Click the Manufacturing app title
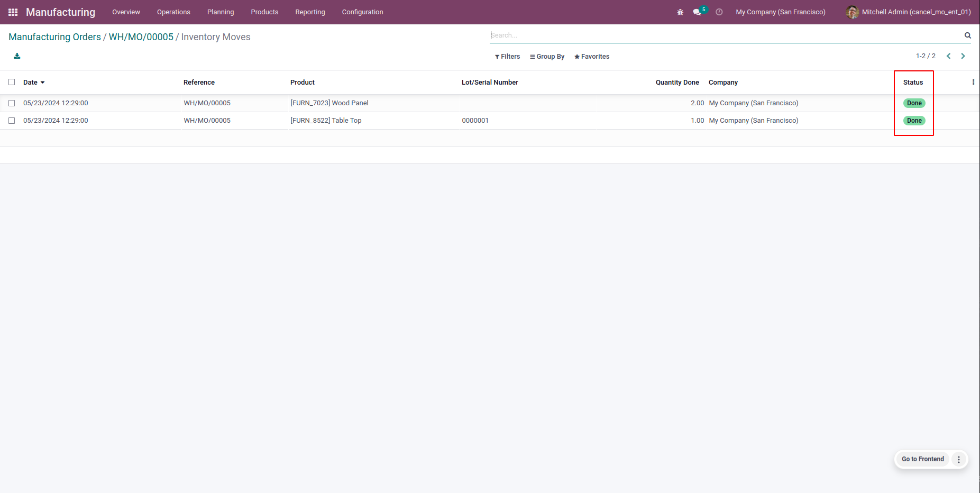The height and width of the screenshot is (493, 980). click(61, 12)
